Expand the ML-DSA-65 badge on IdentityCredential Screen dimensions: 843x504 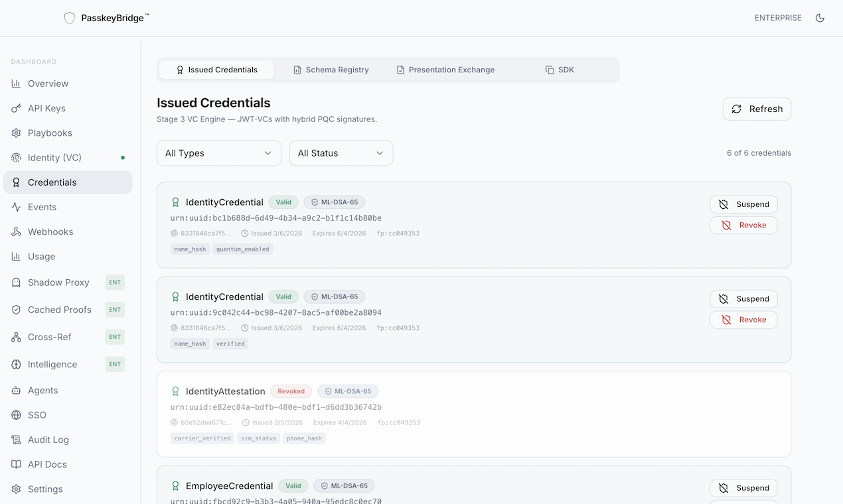pos(334,202)
